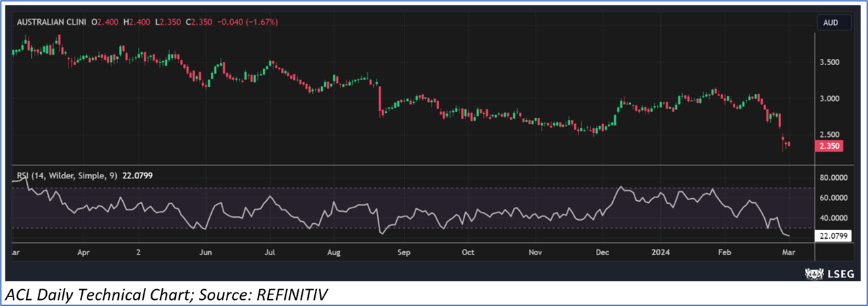Image resolution: width=868 pixels, height=306 pixels.
Task: Click the RSI reading 22.0799 in legend
Action: (x=137, y=176)
